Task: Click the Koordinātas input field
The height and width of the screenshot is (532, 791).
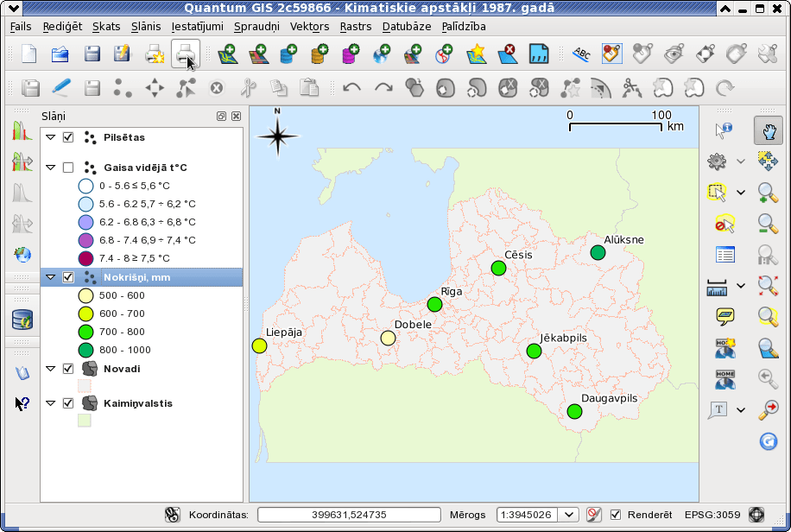Action: point(349,515)
